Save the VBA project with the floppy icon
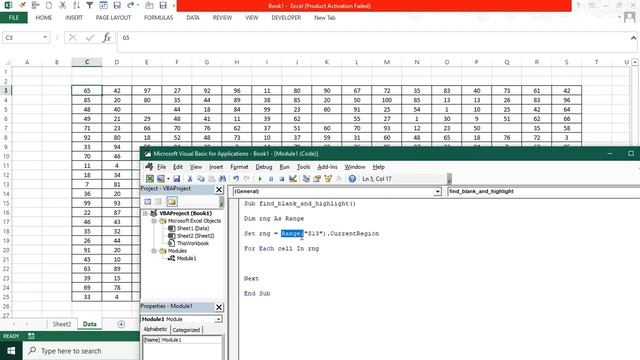This screenshot has width=640, height=360. pos(177,179)
